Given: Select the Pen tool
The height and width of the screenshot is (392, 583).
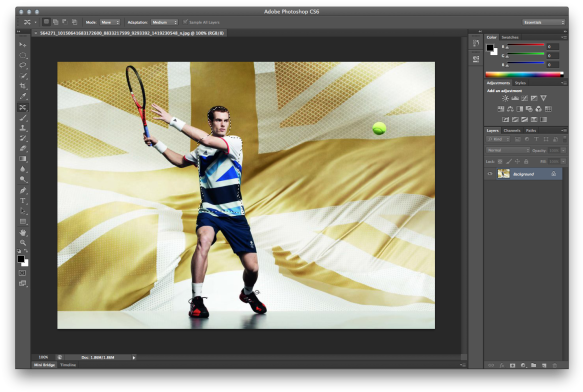Looking at the screenshot, I should [x=23, y=190].
